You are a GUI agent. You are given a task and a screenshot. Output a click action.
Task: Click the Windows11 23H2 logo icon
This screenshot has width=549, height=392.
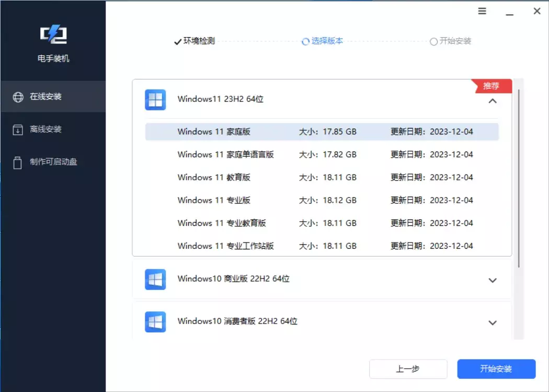point(155,99)
